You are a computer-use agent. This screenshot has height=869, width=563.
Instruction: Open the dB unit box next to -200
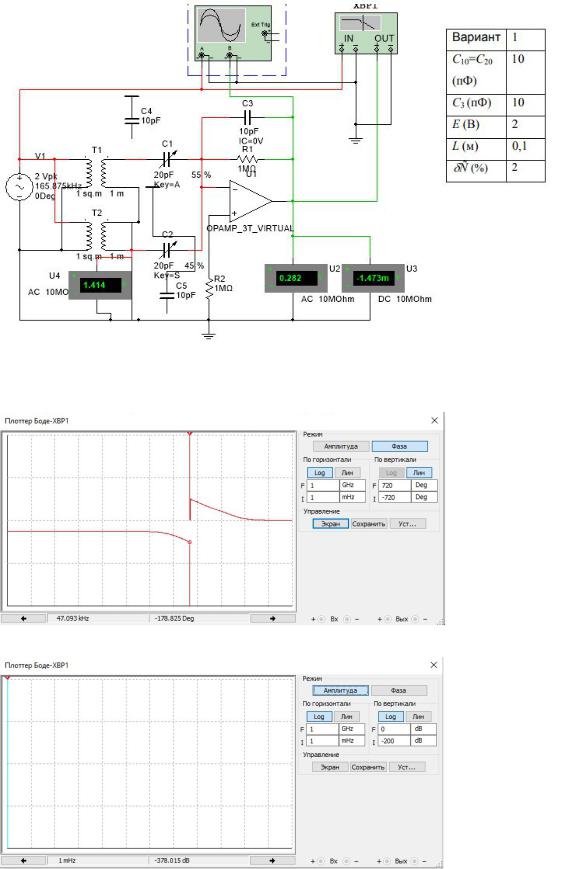[x=423, y=741]
